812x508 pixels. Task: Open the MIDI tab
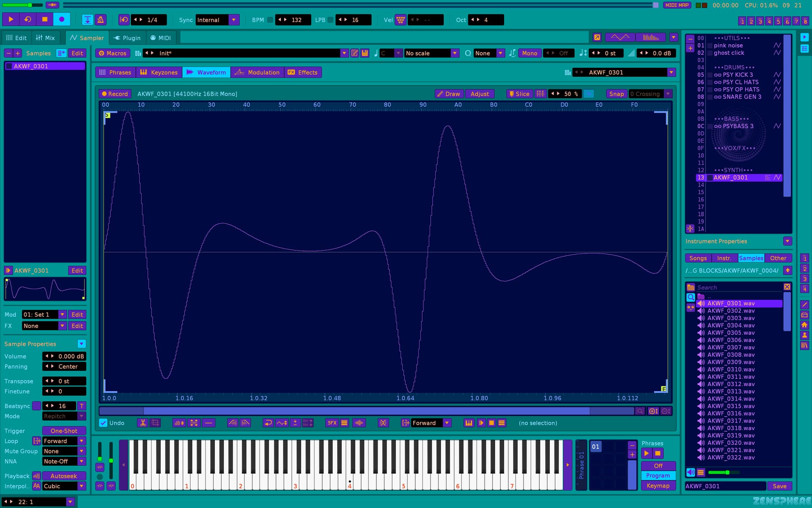click(x=161, y=38)
